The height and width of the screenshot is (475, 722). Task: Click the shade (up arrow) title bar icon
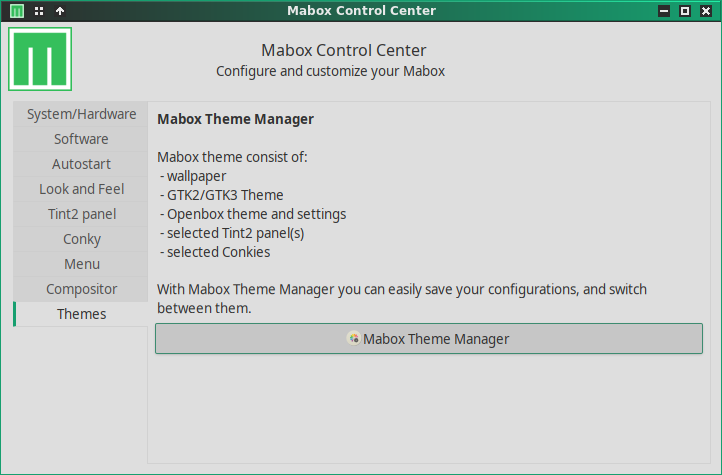[x=59, y=11]
